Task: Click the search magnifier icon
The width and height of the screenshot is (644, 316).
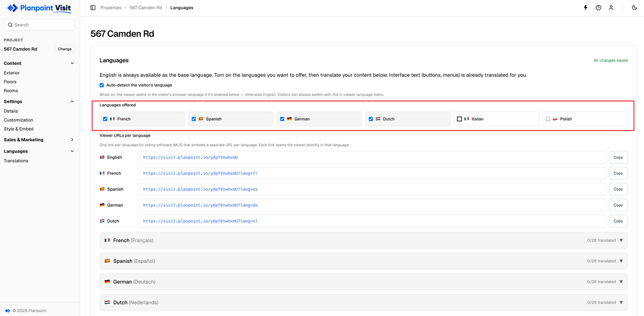Action: pyautogui.click(x=10, y=25)
